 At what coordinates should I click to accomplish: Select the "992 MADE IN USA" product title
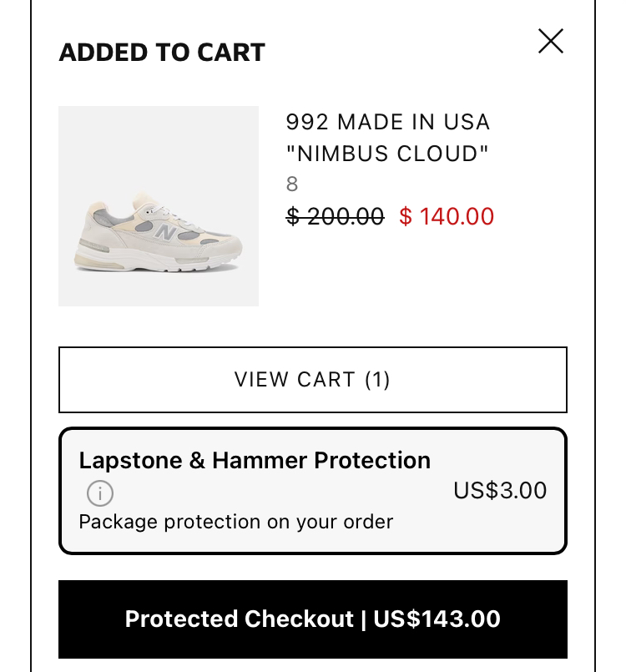[387, 122]
